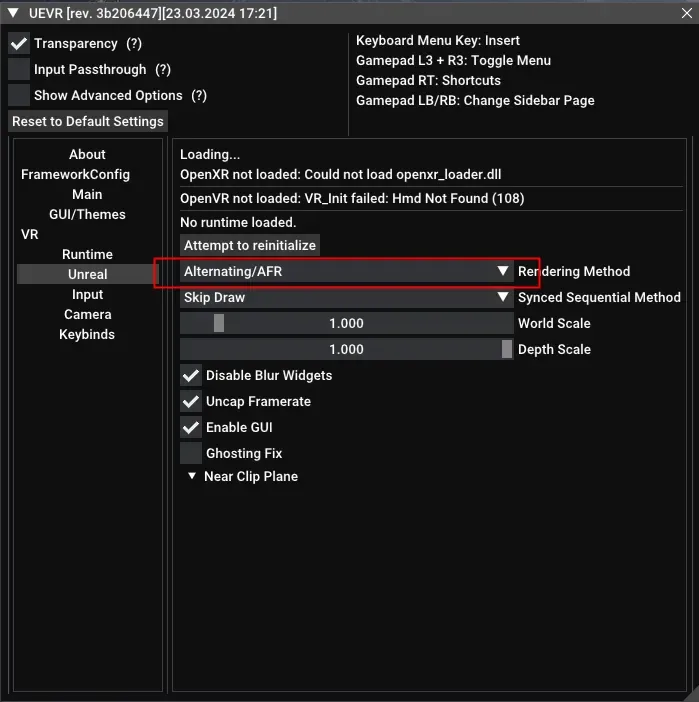This screenshot has height=702, width=699.
Task: Open the Camera sidebar page
Action: pyautogui.click(x=87, y=314)
